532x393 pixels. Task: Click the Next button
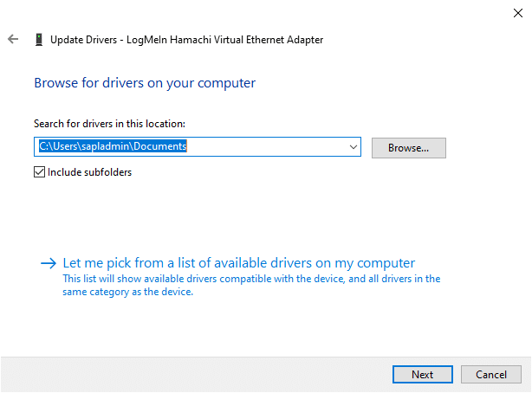pyautogui.click(x=422, y=374)
